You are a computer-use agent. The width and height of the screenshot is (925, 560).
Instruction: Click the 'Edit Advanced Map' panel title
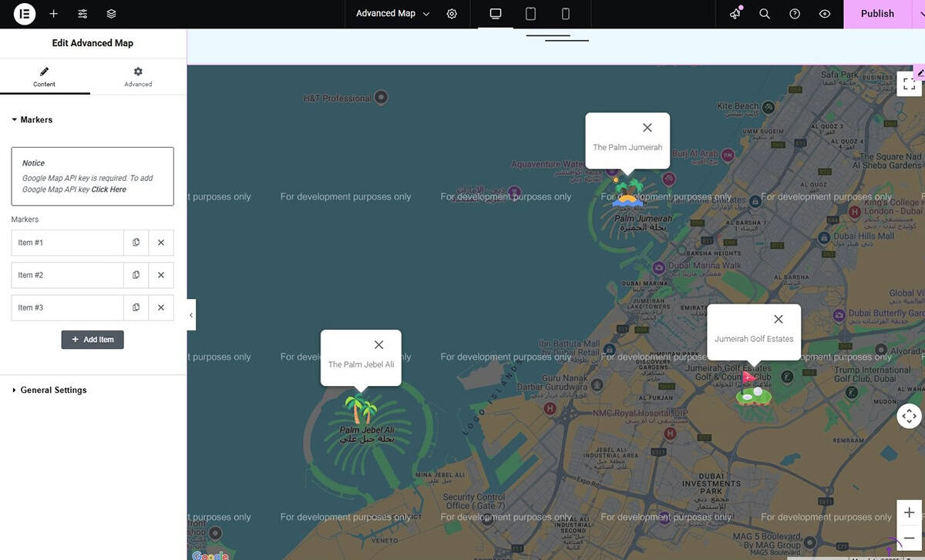click(92, 43)
